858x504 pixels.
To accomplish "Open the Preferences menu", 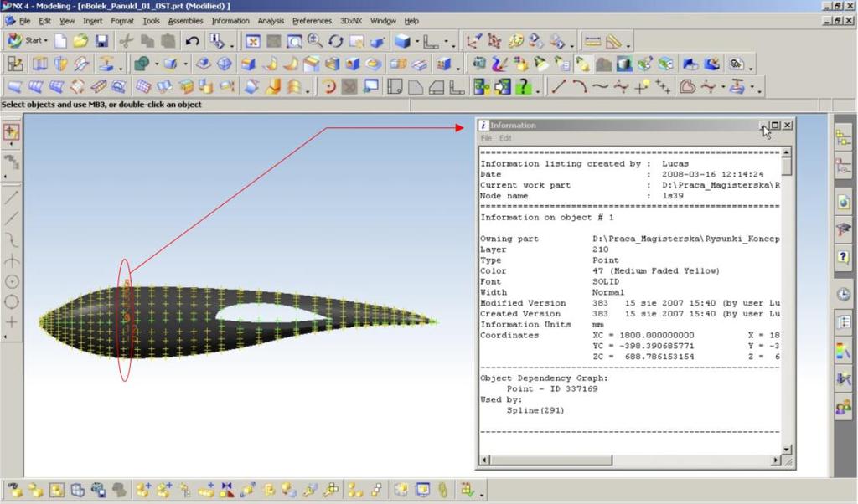I will click(312, 21).
